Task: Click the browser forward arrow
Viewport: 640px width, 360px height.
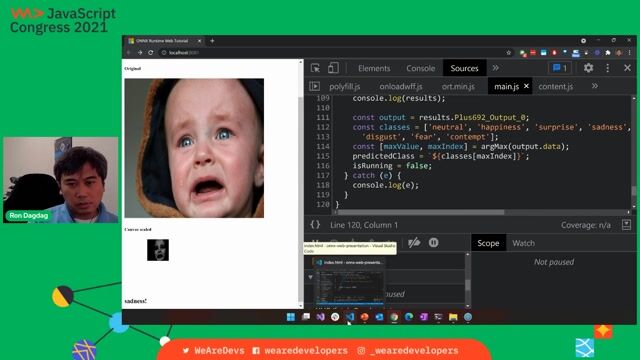Action: pos(140,53)
